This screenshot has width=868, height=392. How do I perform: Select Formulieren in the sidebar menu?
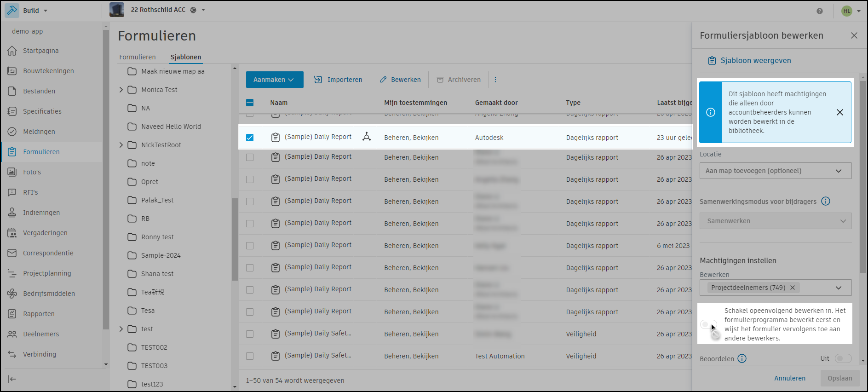point(52,152)
